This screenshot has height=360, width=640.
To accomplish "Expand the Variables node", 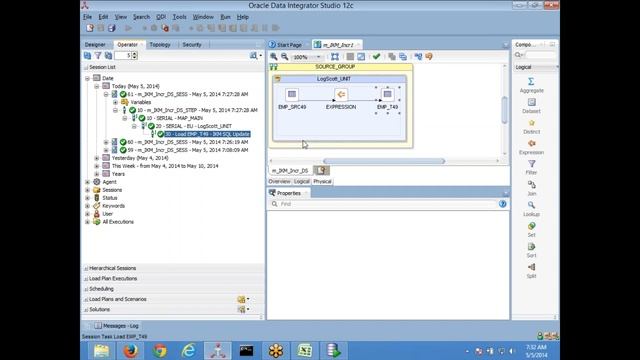I will [116, 102].
